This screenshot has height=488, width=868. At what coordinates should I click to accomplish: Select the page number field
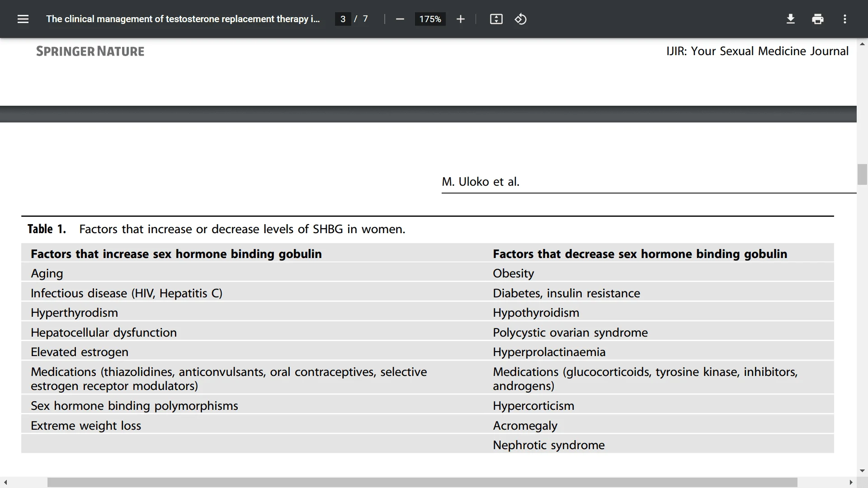point(343,19)
